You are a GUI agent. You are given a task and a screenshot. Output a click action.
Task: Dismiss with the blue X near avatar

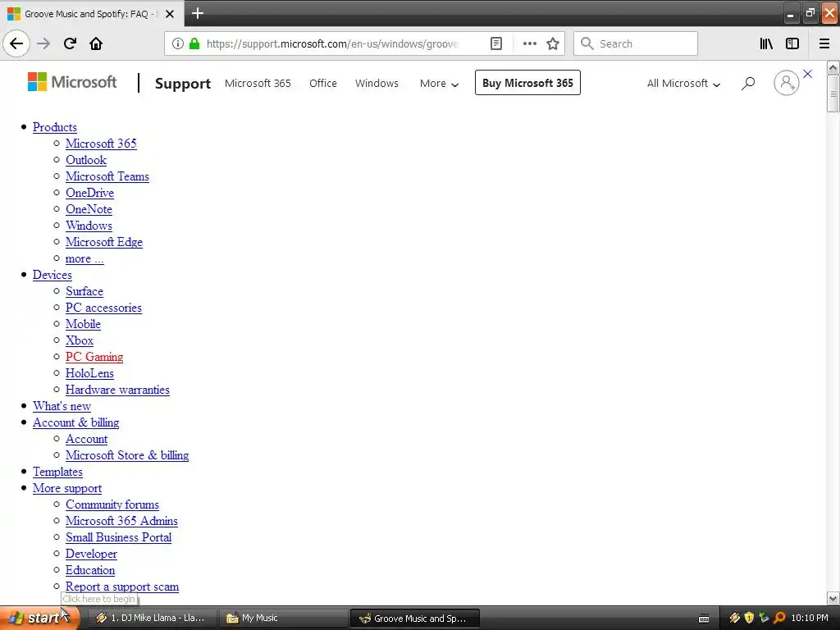point(808,74)
